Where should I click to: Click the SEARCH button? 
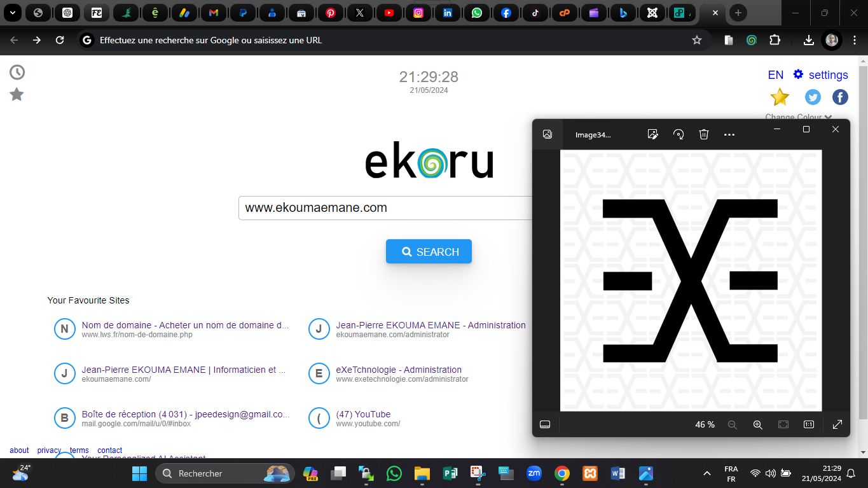[429, 251]
